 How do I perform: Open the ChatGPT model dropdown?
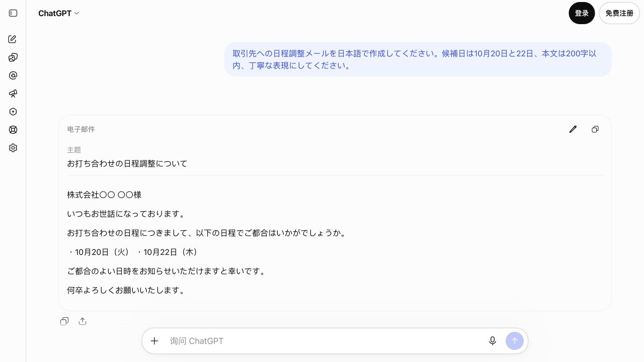(x=58, y=14)
